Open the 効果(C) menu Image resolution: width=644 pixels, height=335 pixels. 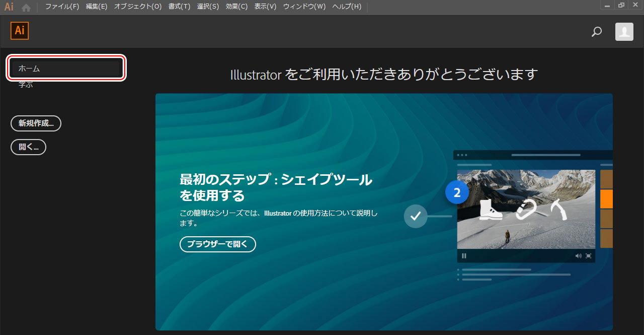(237, 7)
